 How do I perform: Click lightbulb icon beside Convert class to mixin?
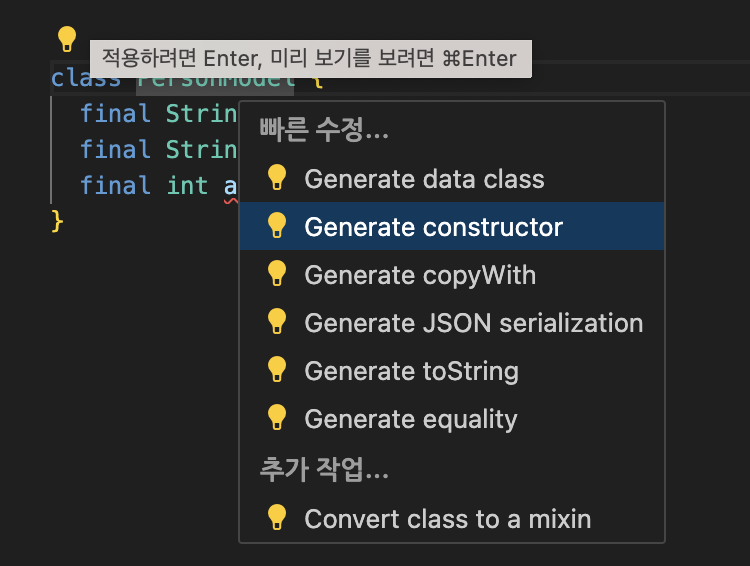click(277, 517)
